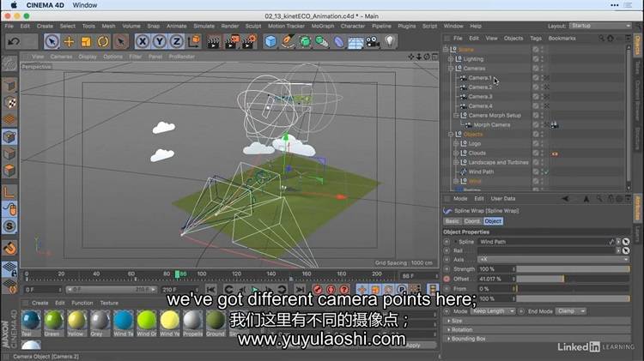Open the Simulate menu
Viewport: 644px width, 361px height.
click(x=204, y=26)
